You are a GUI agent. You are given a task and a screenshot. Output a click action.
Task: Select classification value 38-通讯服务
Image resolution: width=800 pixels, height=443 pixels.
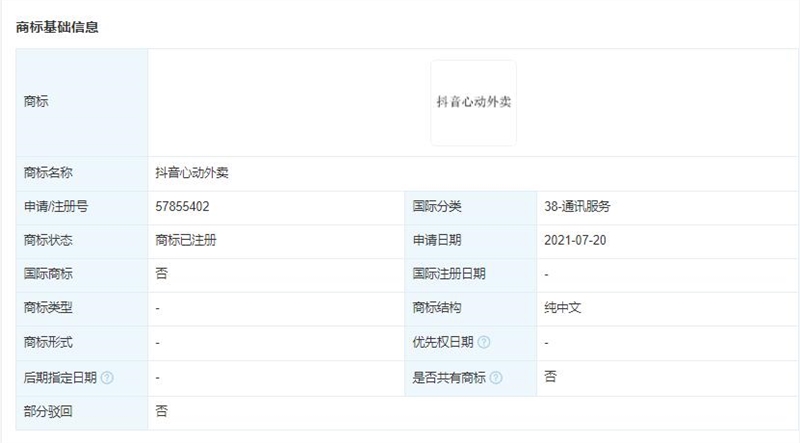point(577,207)
